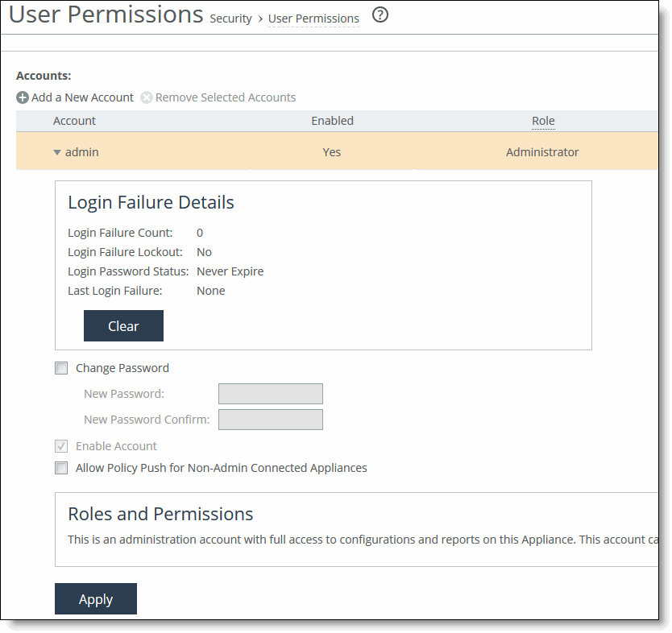Open the help question mark icon
The width and height of the screenshot is (672, 633).
point(380,15)
